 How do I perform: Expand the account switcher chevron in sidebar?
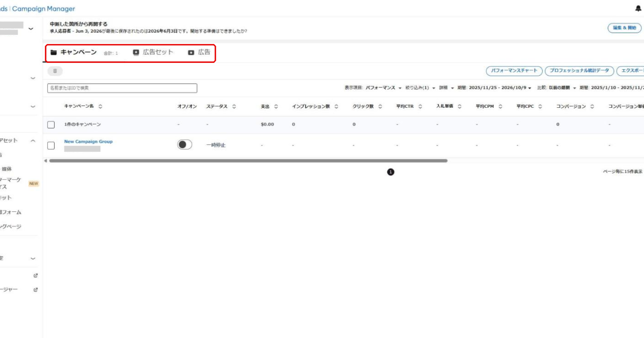point(31,28)
